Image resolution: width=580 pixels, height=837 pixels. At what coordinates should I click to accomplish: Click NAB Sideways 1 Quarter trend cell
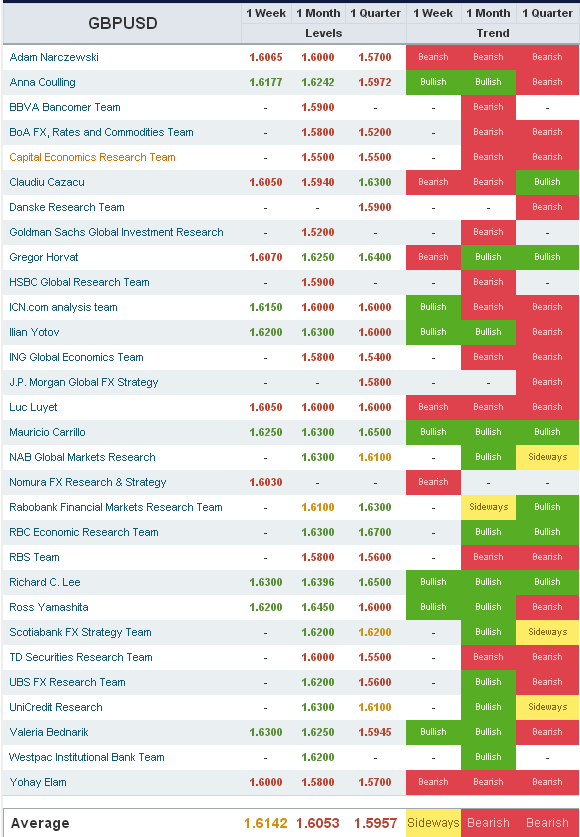[547, 457]
